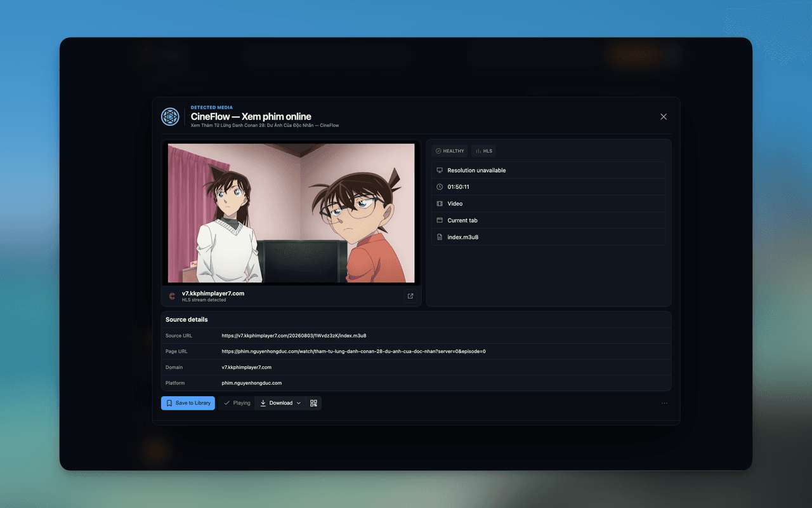Viewport: 812px width, 508px height.
Task: Click the Platform value phim.nguyenhongduc.com
Action: [251, 383]
